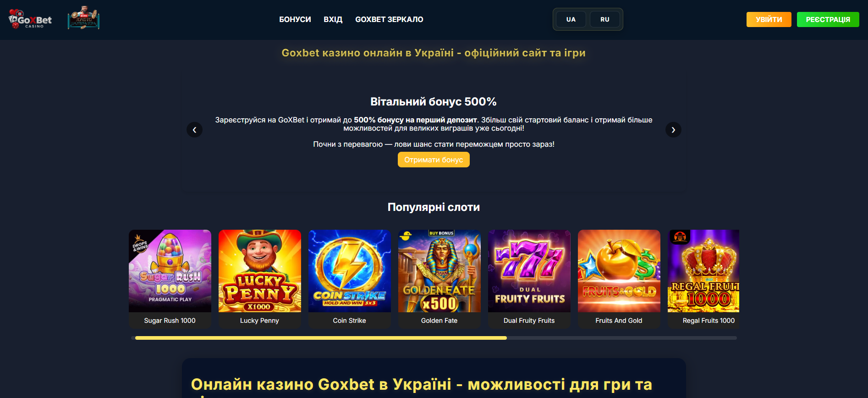Click the yellow slots carousel scrollbar
This screenshot has width=868, height=398.
click(321, 338)
